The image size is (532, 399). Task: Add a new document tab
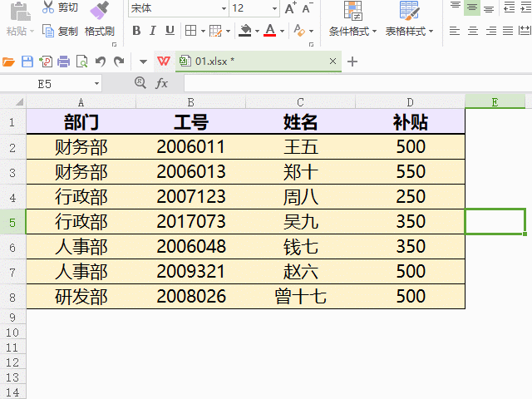point(352,62)
